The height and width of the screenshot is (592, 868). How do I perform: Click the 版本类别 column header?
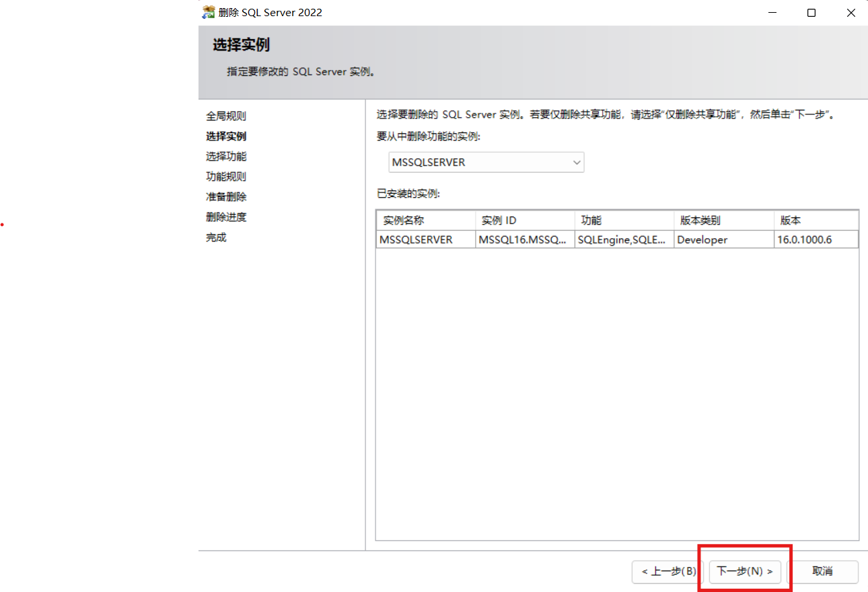(724, 220)
